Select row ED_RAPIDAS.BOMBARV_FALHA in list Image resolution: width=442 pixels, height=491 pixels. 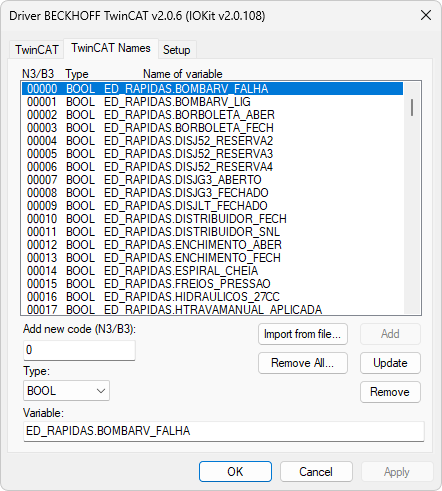point(212,89)
